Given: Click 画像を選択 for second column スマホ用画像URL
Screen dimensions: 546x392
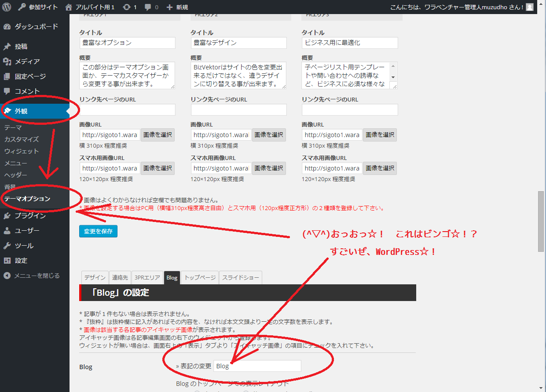Looking at the screenshot, I should 269,168.
